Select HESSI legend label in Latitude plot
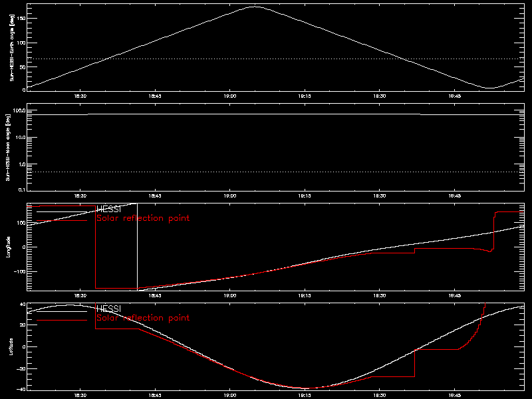The image size is (532, 399). [108, 309]
